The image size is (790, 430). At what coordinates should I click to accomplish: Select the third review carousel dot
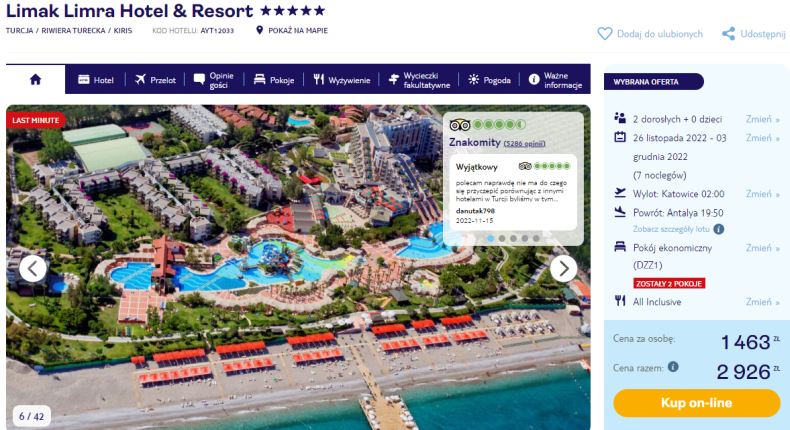pos(513,238)
